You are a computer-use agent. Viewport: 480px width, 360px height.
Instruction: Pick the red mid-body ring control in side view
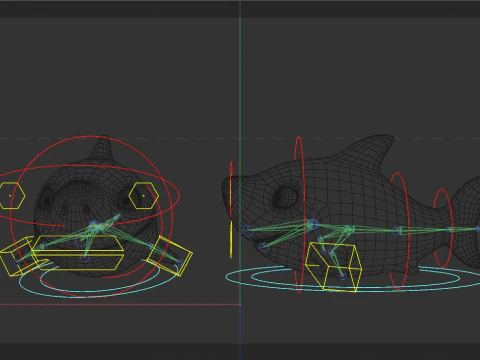click(x=399, y=231)
